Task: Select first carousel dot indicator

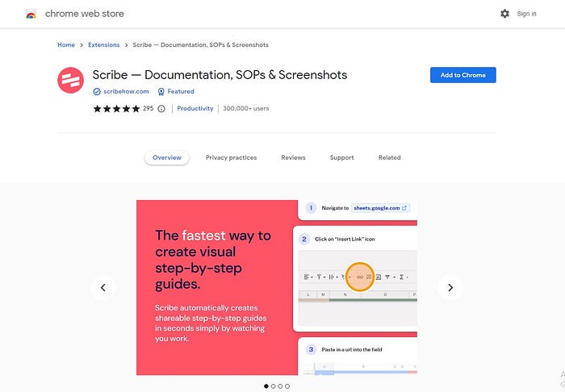Action: pyautogui.click(x=266, y=386)
